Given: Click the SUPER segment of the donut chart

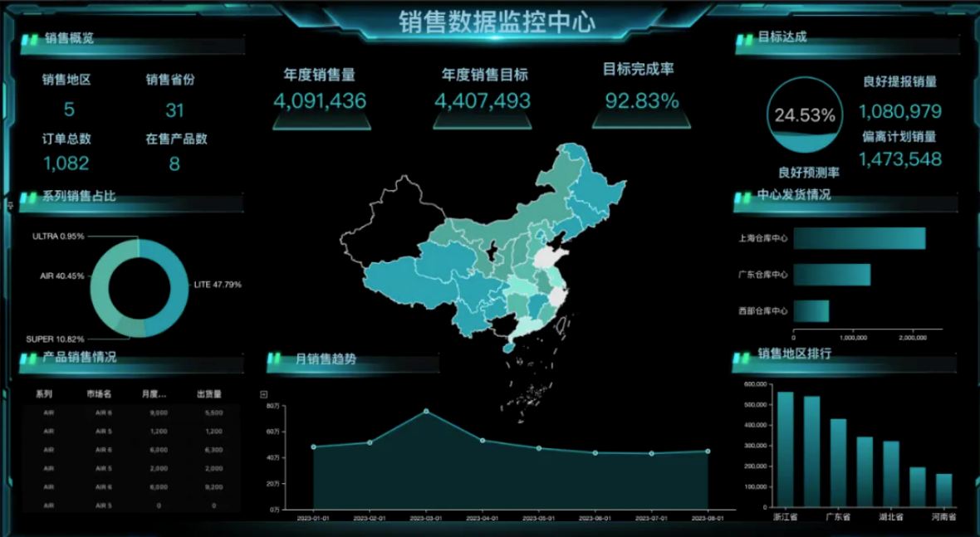Looking at the screenshot, I should [x=129, y=326].
